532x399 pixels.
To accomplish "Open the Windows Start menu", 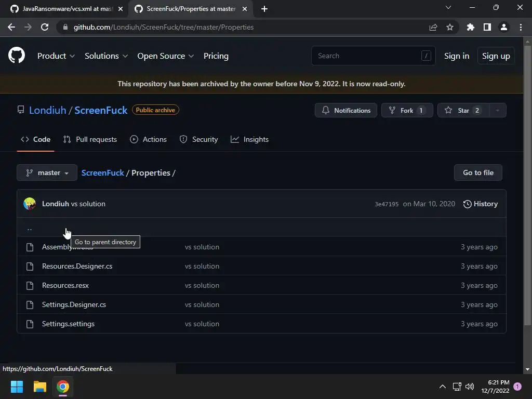I will point(17,387).
